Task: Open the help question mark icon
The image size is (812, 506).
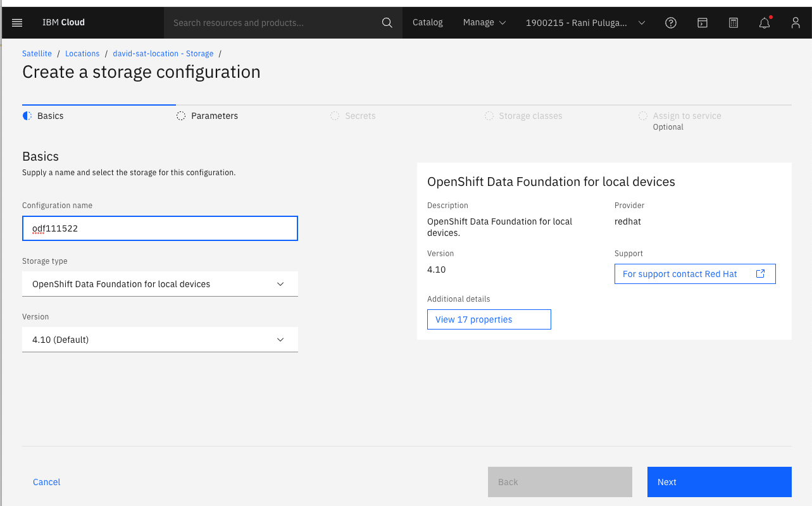Action: tap(671, 23)
